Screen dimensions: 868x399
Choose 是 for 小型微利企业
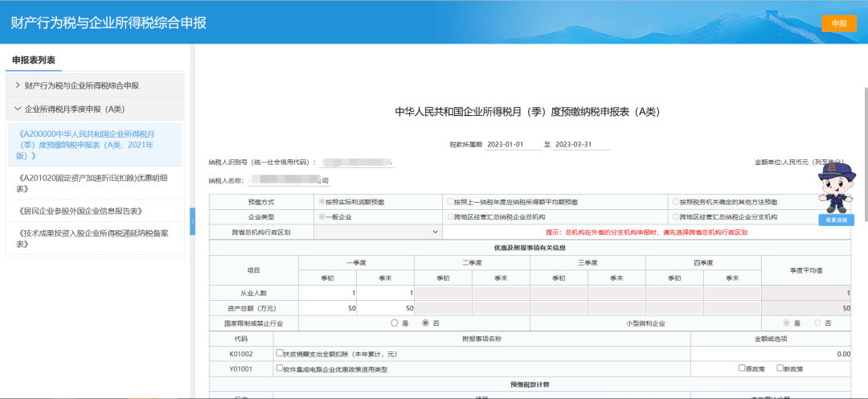[786, 323]
